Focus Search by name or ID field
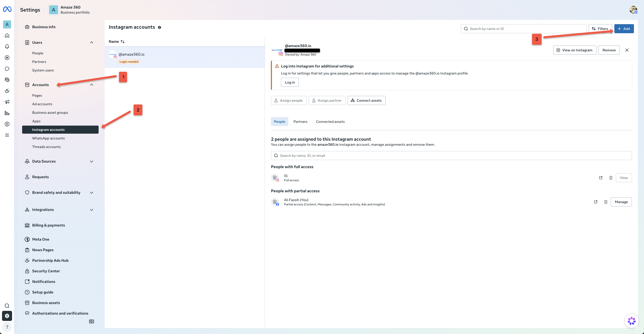The height and width of the screenshot is (334, 644). point(524,29)
